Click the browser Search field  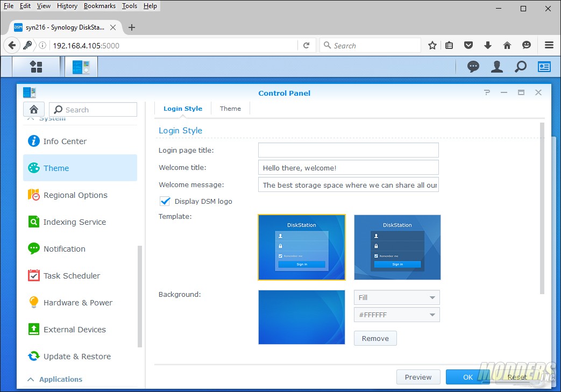(370, 45)
